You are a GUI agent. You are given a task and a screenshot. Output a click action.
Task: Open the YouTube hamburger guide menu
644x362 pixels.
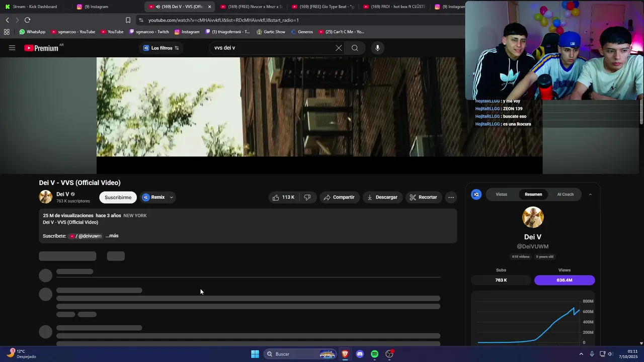[12, 48]
